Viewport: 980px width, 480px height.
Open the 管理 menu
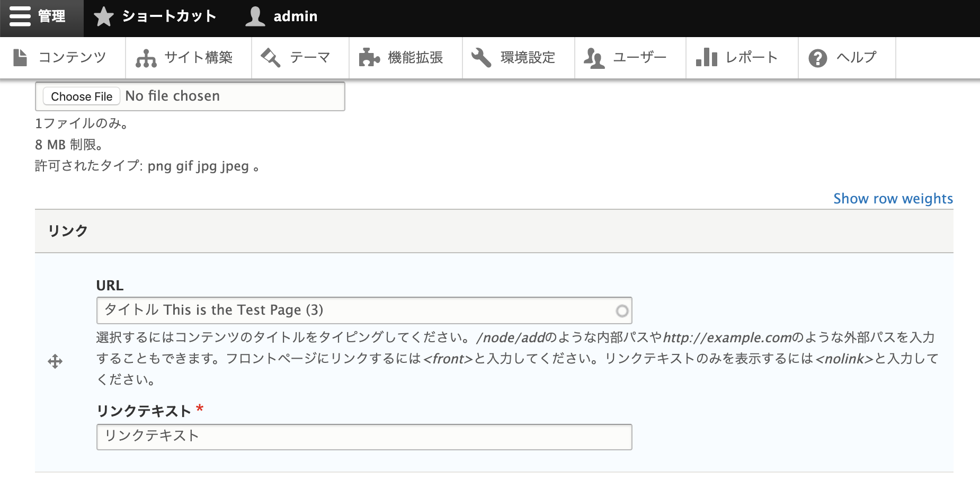pyautogui.click(x=50, y=16)
